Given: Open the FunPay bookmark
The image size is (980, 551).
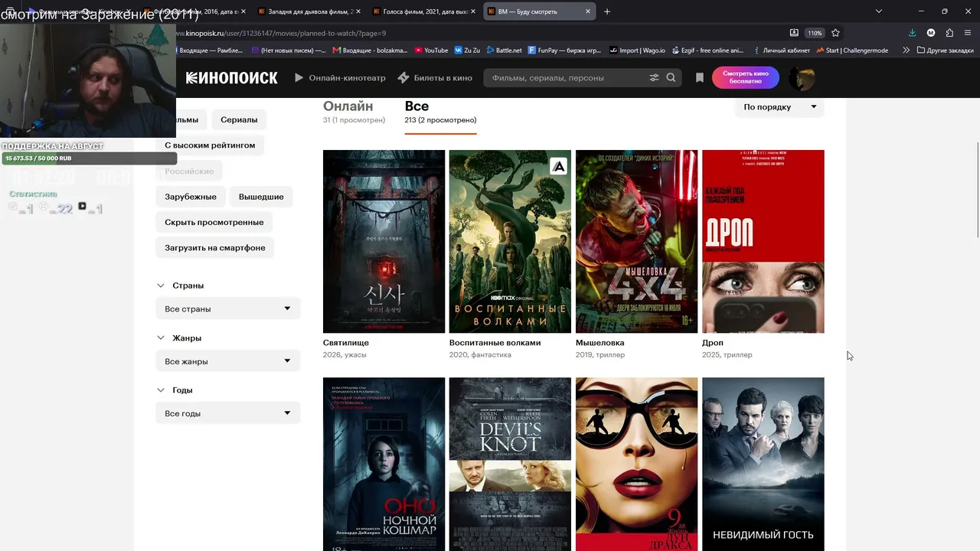Looking at the screenshot, I should tap(564, 51).
